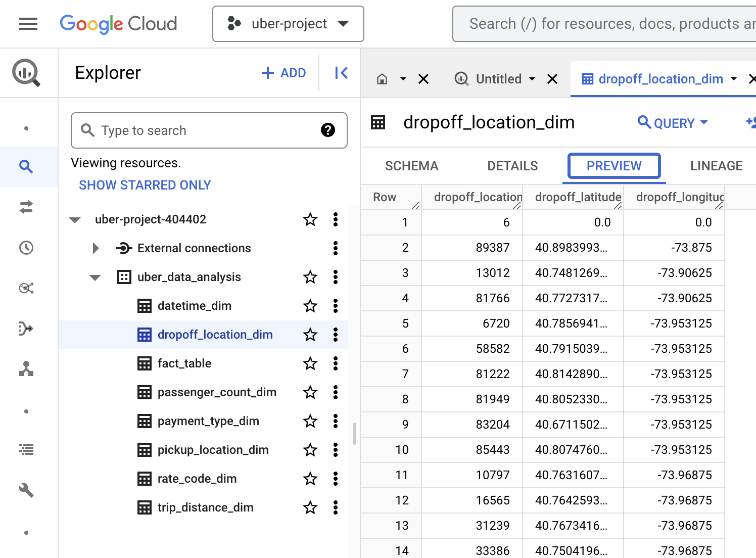Go to the home tab icon
Image resolution: width=756 pixels, height=558 pixels.
tap(383, 79)
